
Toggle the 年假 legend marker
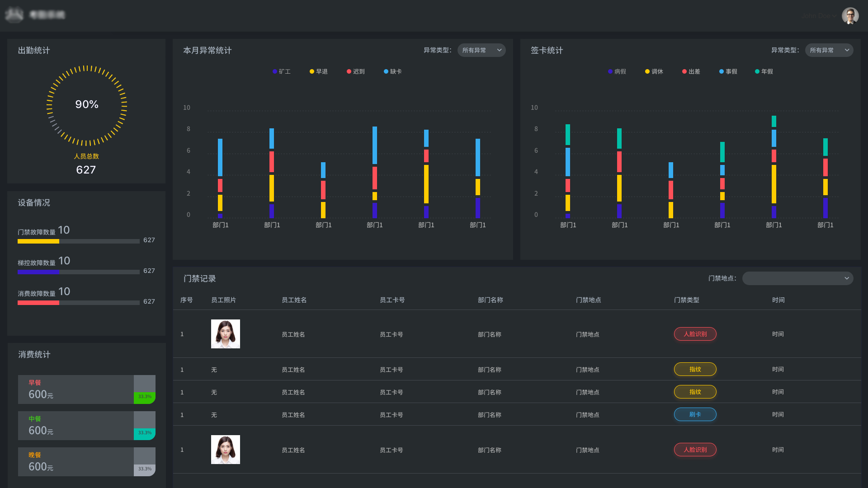coord(757,71)
